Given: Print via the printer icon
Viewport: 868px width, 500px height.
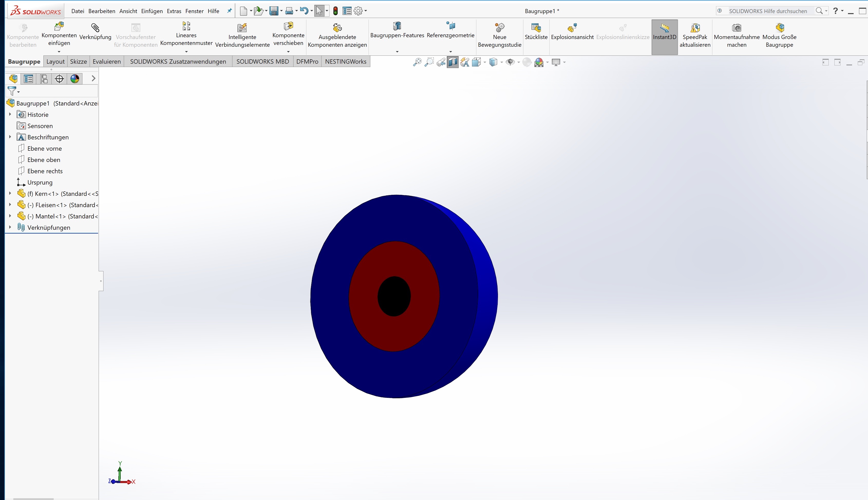Looking at the screenshot, I should tap(289, 11).
